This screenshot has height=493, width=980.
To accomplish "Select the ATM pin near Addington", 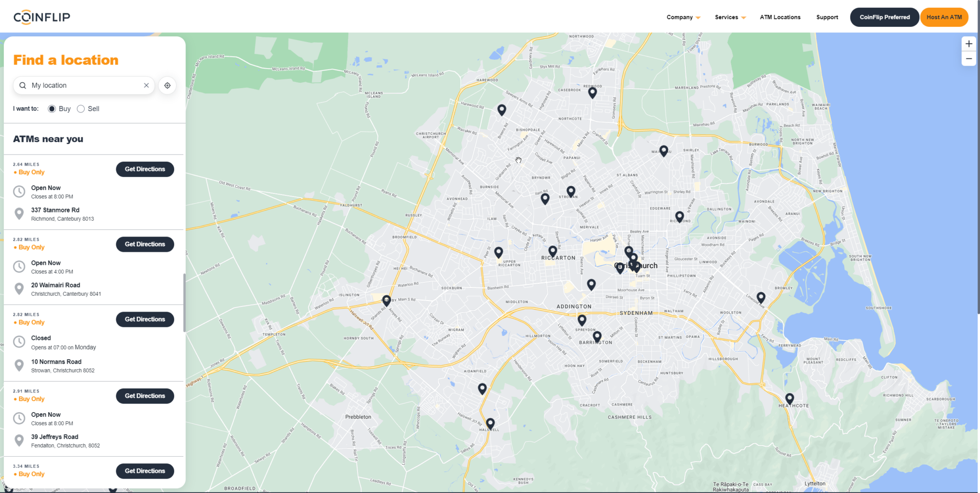I will 591,284.
